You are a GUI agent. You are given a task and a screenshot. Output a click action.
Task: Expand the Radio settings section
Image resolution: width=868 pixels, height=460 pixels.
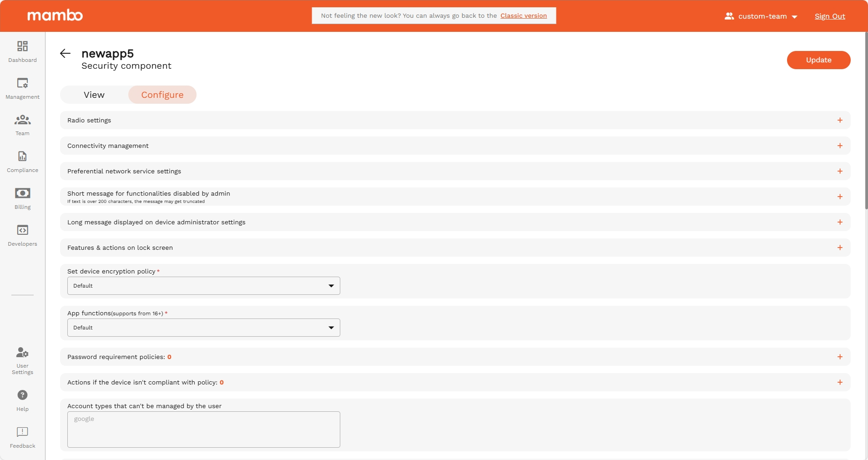tap(840, 120)
